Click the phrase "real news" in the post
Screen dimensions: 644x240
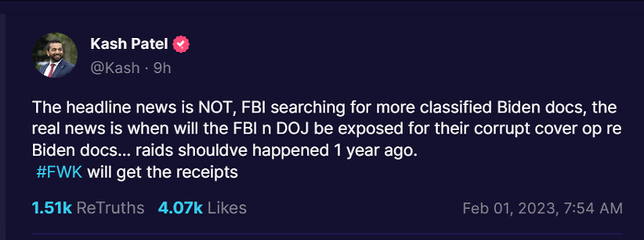(66, 129)
